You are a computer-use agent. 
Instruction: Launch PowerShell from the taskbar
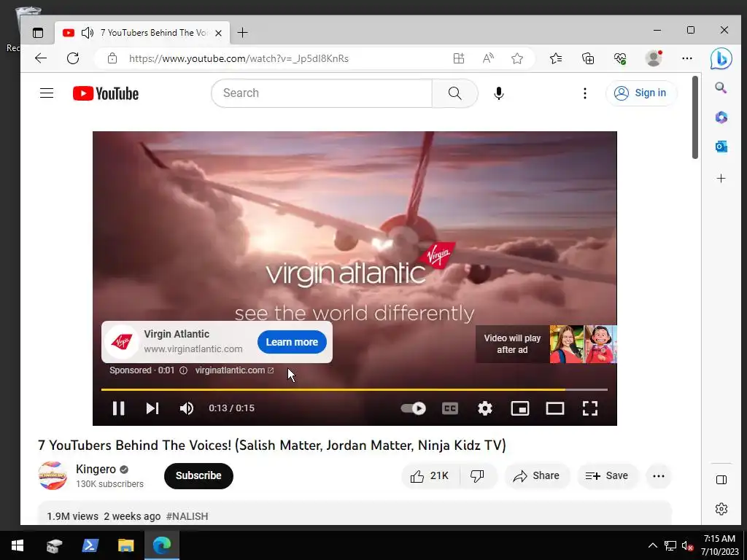click(90, 545)
